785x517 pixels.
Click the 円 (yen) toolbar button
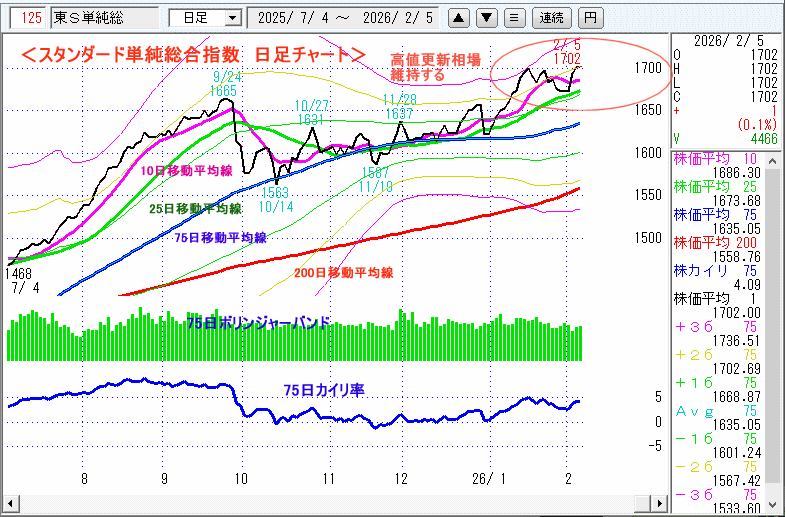tap(591, 18)
